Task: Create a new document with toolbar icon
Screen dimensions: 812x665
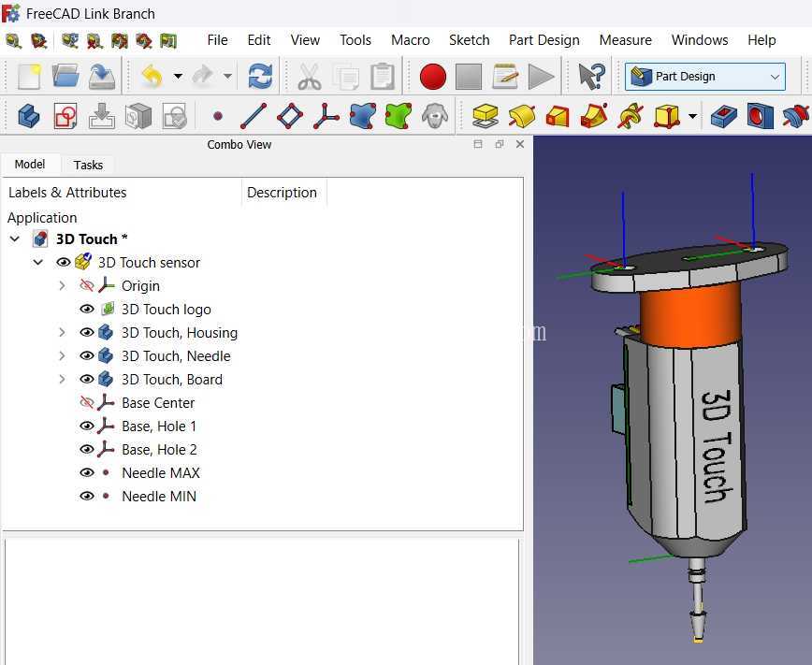Action: [30, 77]
